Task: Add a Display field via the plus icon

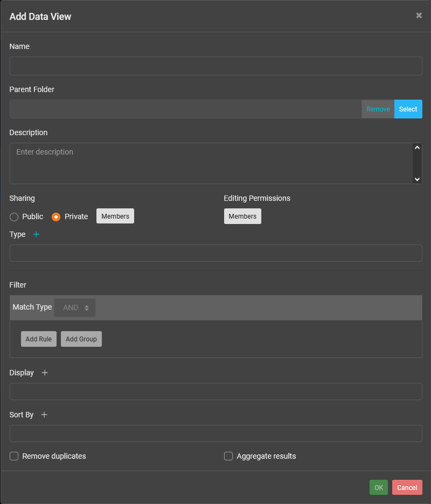Action: click(x=44, y=372)
